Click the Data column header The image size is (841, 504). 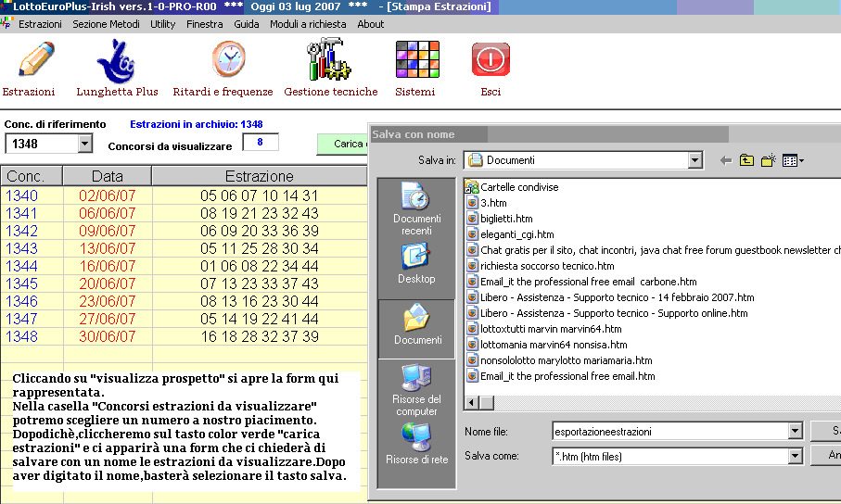point(108,176)
